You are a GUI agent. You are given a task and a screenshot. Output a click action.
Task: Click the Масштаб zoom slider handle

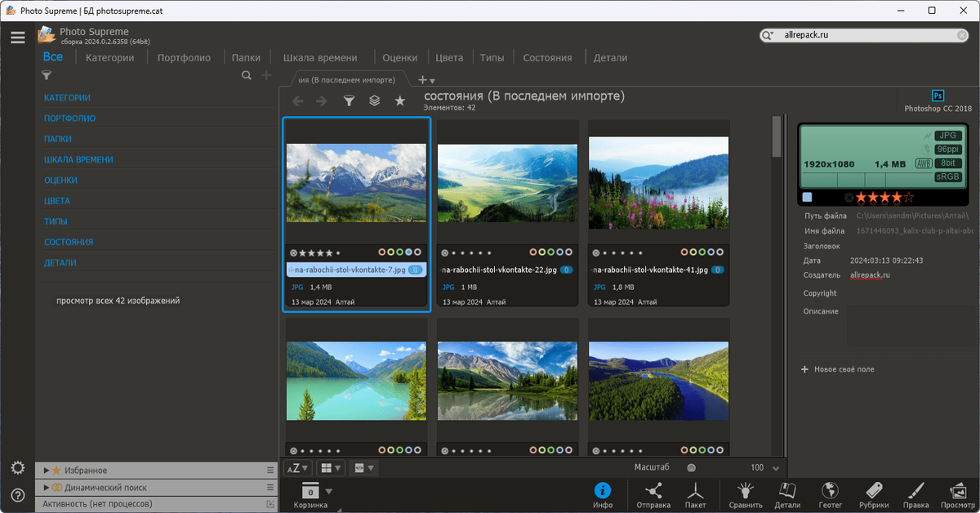tap(691, 468)
